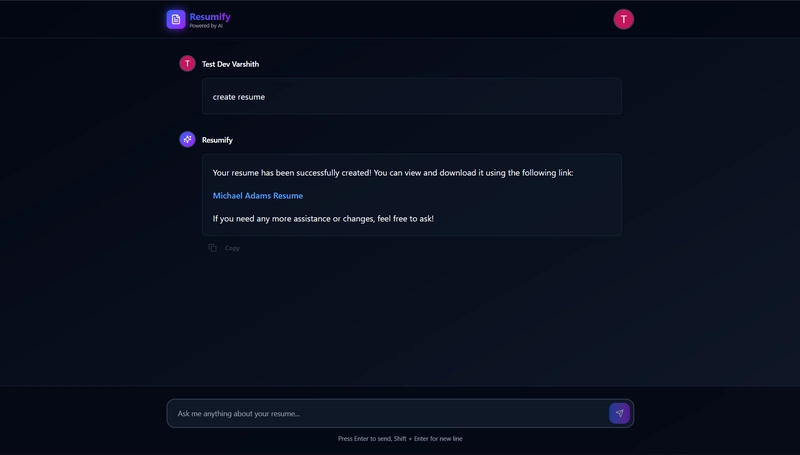Click the avatar beside Test Dev Varshith
This screenshot has width=800, height=455.
(187, 64)
